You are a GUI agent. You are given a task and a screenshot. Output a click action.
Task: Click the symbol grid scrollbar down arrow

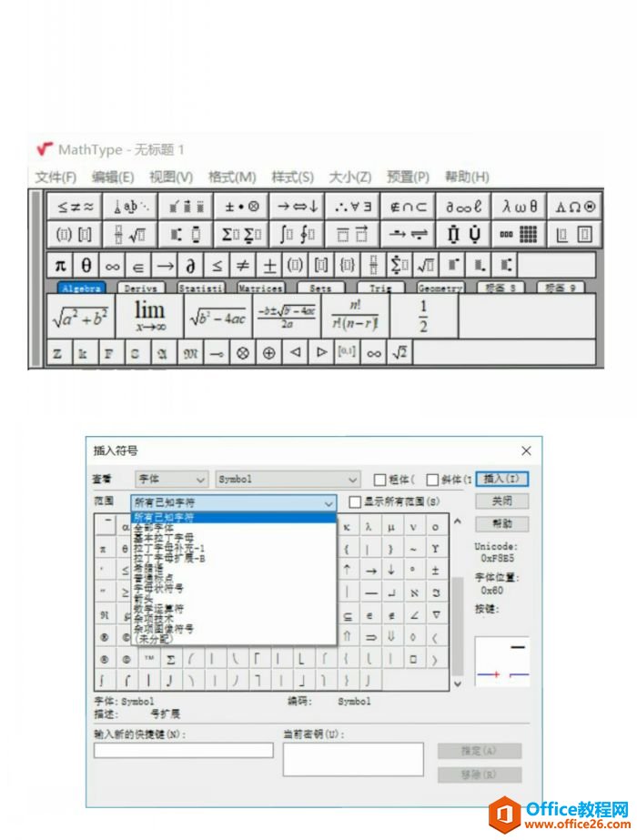[458, 683]
